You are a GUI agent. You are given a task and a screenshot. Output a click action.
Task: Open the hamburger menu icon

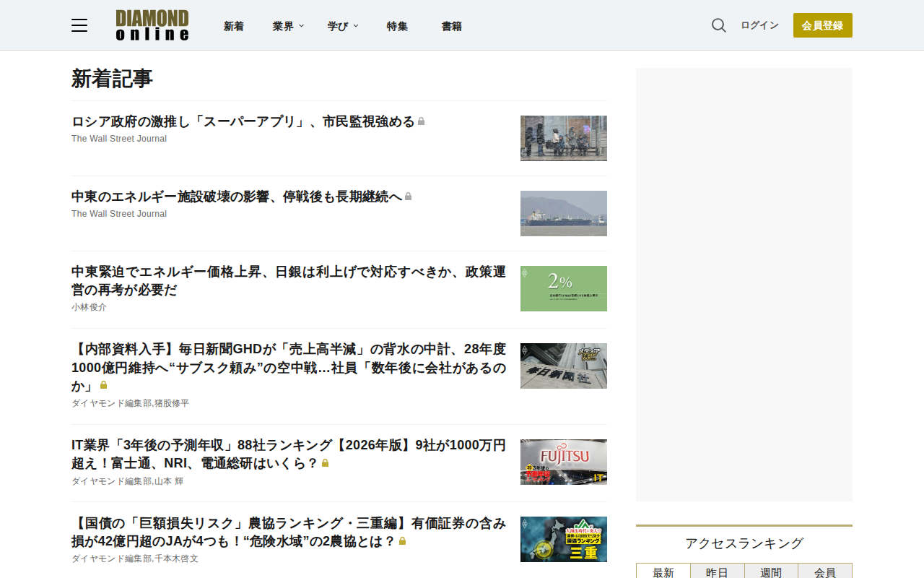tap(79, 25)
